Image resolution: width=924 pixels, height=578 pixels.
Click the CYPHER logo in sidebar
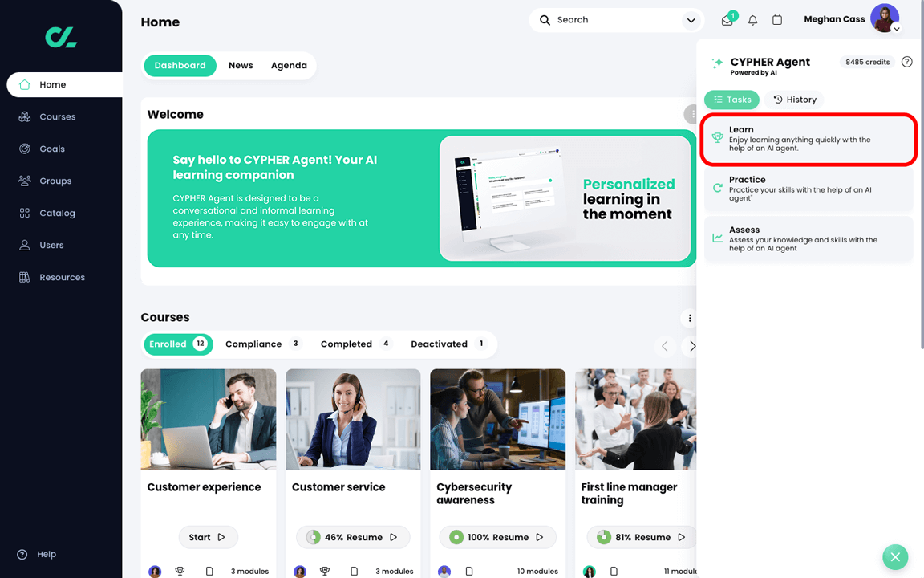[61, 37]
